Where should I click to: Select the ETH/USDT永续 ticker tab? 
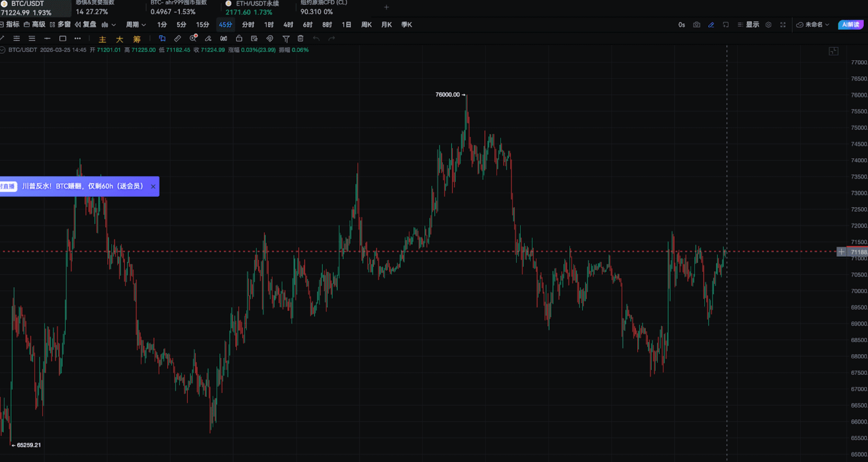coord(253,8)
